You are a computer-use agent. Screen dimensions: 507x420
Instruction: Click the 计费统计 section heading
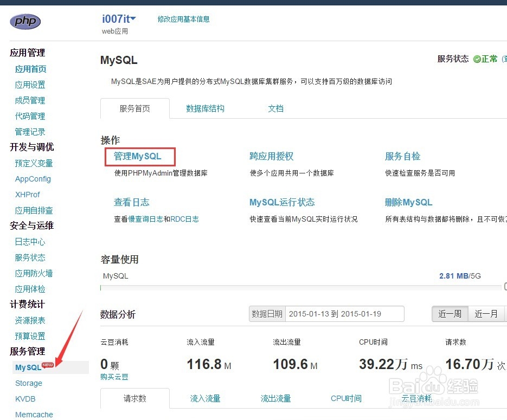(27, 304)
